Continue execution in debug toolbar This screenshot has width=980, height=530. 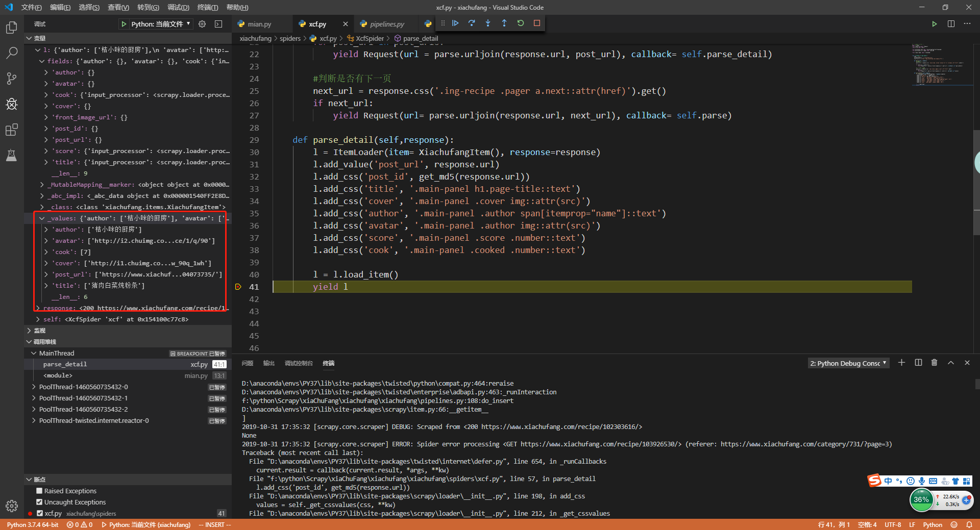[x=455, y=23]
